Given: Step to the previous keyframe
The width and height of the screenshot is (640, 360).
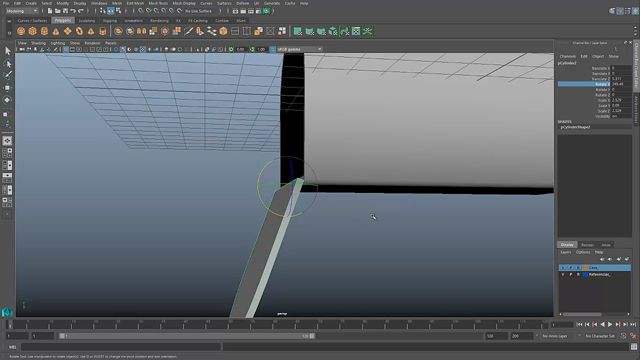Looking at the screenshot, I should point(595,324).
